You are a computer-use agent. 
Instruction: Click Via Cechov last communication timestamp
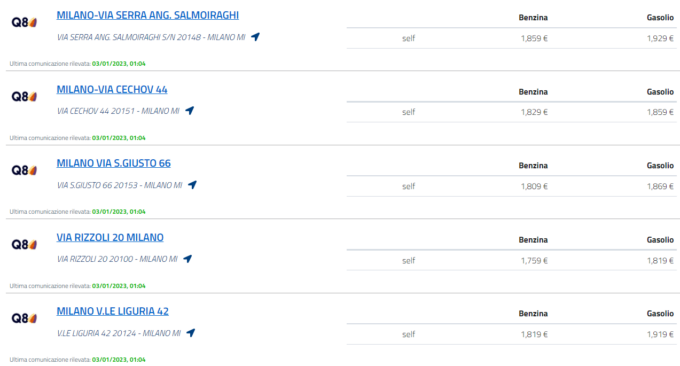119,138
